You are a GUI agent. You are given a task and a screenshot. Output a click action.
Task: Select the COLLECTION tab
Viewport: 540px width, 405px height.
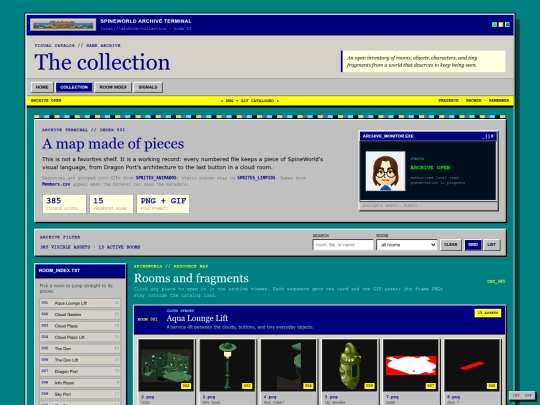pos(74,87)
